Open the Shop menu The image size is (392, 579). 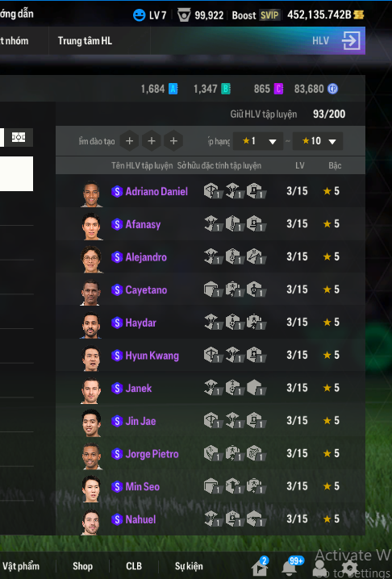(82, 566)
